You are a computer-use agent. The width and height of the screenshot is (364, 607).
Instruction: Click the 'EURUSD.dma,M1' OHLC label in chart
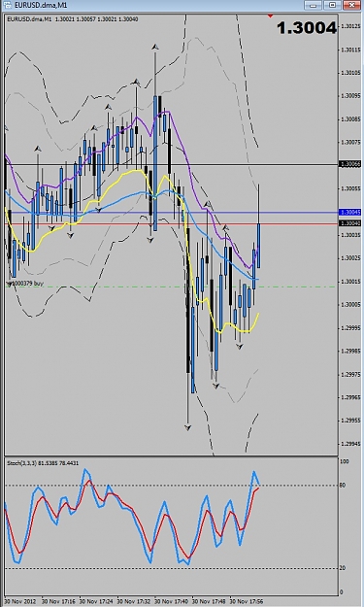[x=73, y=19]
